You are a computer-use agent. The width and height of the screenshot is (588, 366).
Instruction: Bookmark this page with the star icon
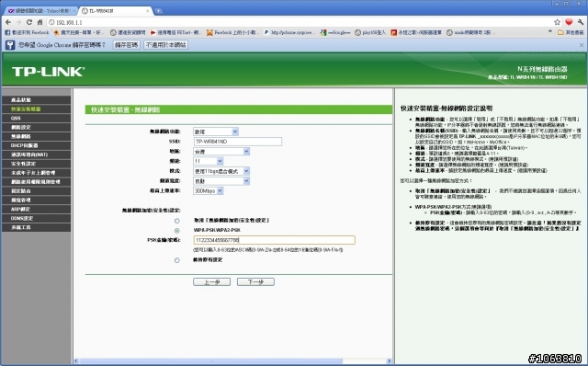tap(558, 22)
